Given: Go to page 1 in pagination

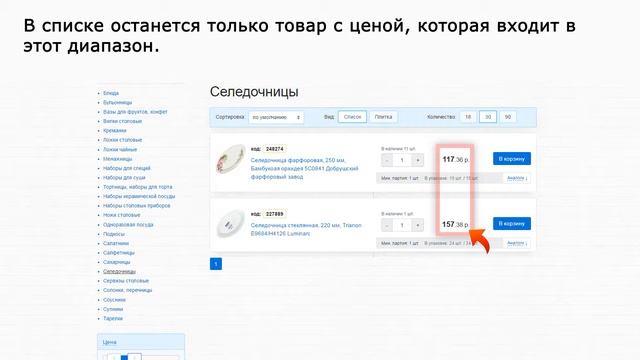Looking at the screenshot, I should 216,264.
